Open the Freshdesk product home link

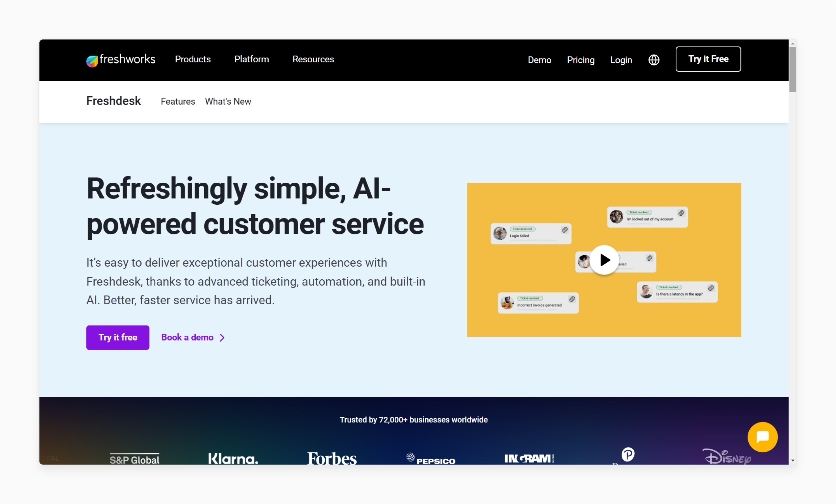(113, 101)
